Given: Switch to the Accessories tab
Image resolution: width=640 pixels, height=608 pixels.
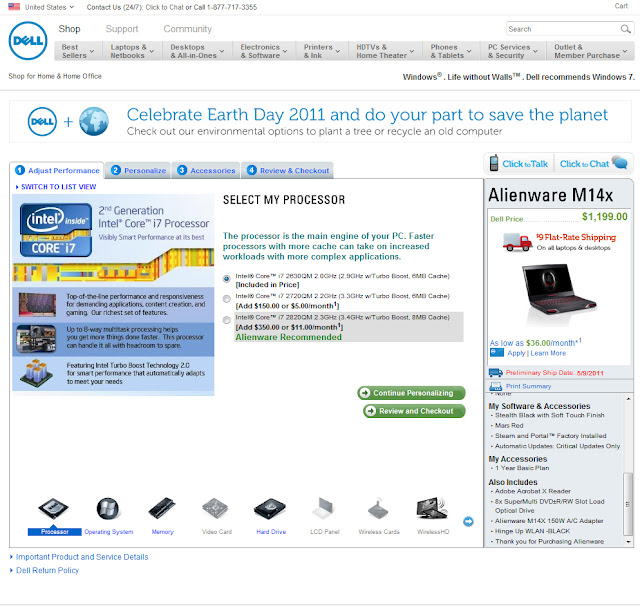Looking at the screenshot, I should pyautogui.click(x=206, y=170).
